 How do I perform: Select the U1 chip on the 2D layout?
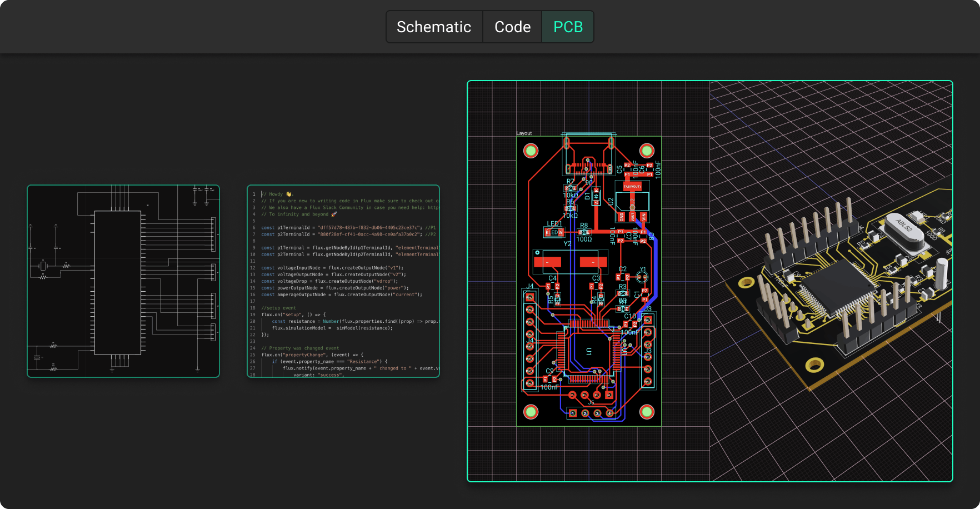click(589, 351)
